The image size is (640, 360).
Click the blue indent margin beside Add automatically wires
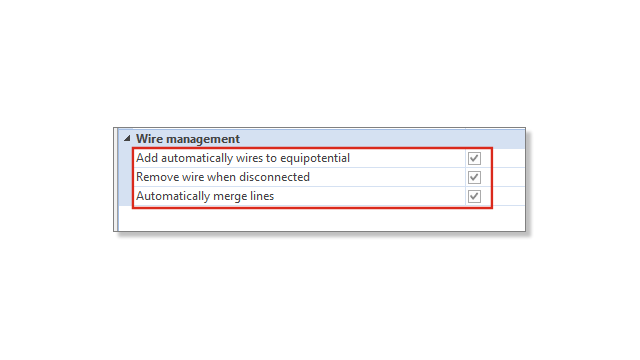tap(126, 158)
